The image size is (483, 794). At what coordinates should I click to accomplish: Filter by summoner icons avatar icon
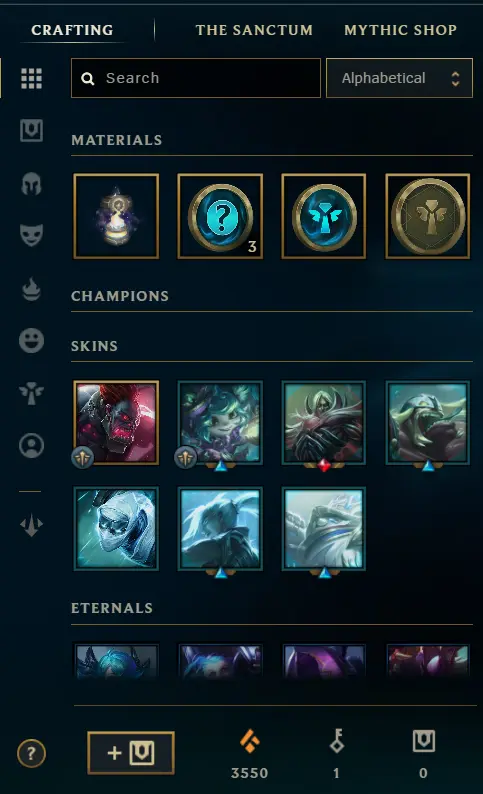click(31, 446)
